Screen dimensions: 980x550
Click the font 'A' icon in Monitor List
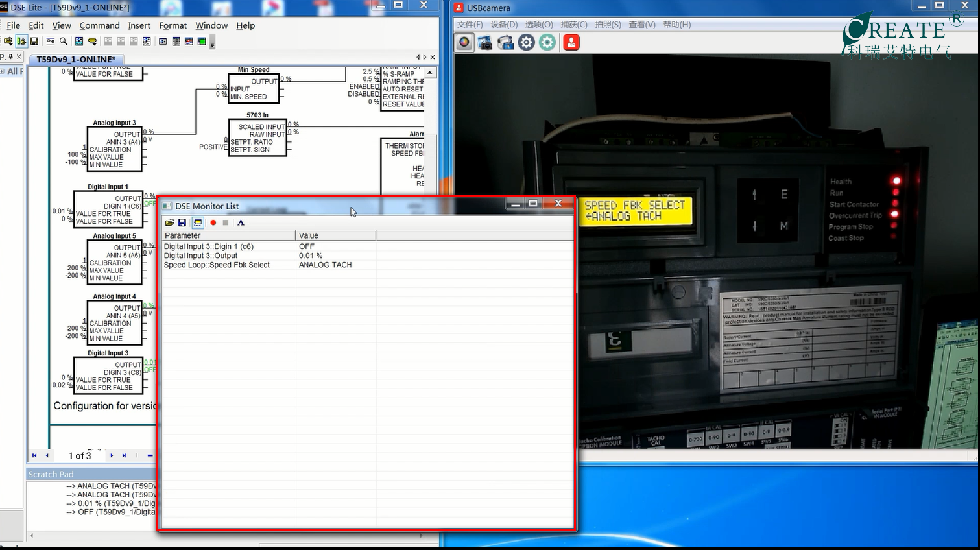click(241, 222)
